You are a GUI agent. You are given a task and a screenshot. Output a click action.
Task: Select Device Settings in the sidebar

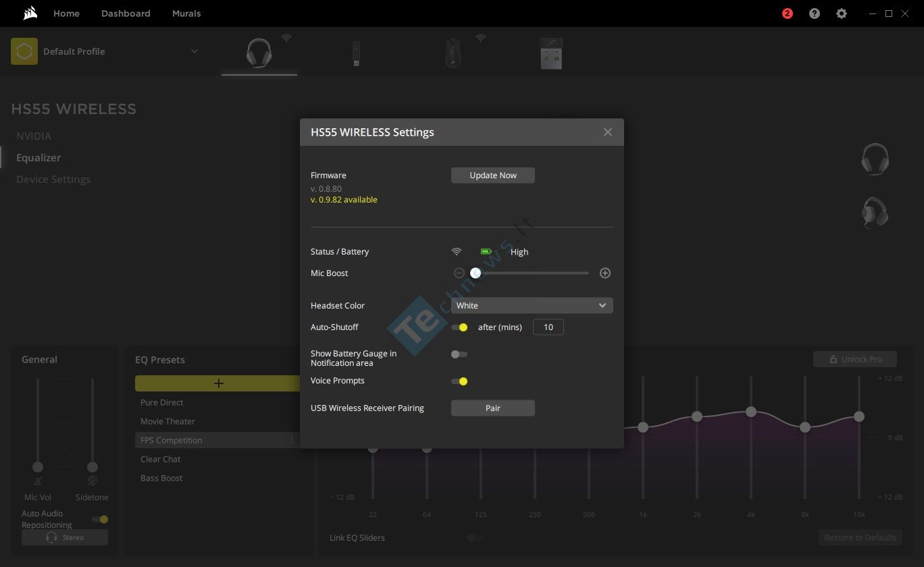tap(53, 179)
